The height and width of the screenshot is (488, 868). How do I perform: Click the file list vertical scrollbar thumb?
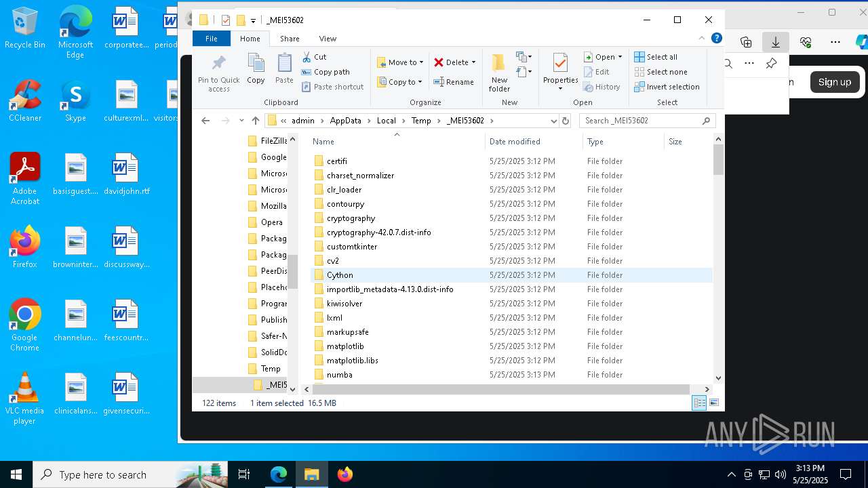[x=718, y=160]
